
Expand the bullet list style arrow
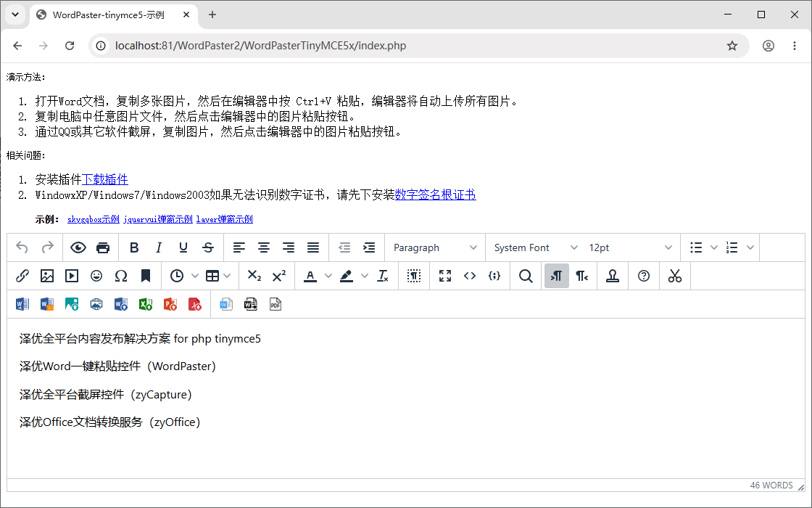(x=714, y=247)
